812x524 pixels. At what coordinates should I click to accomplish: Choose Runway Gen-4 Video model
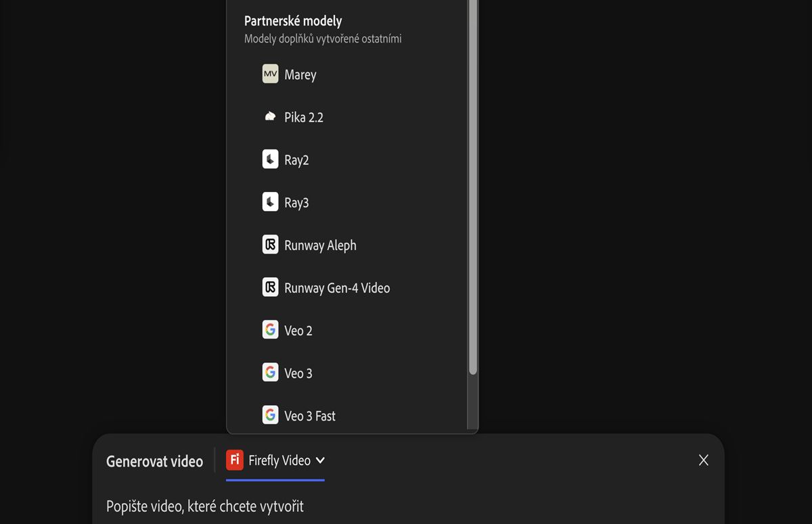click(337, 288)
